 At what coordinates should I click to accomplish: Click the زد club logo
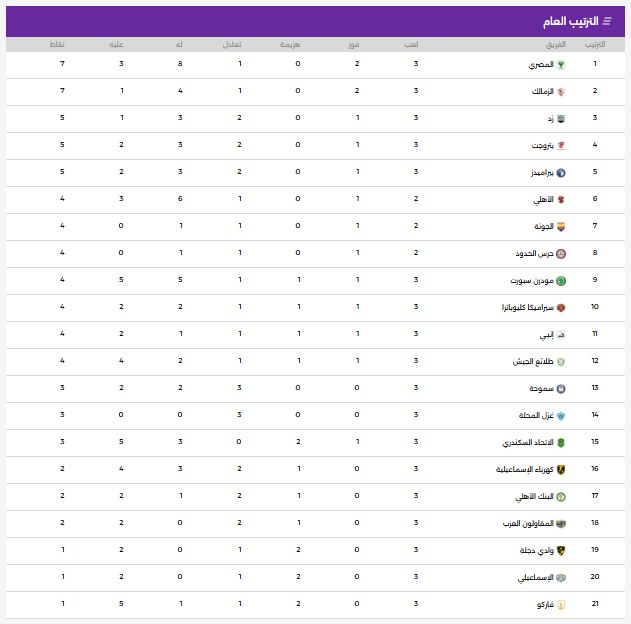point(561,119)
